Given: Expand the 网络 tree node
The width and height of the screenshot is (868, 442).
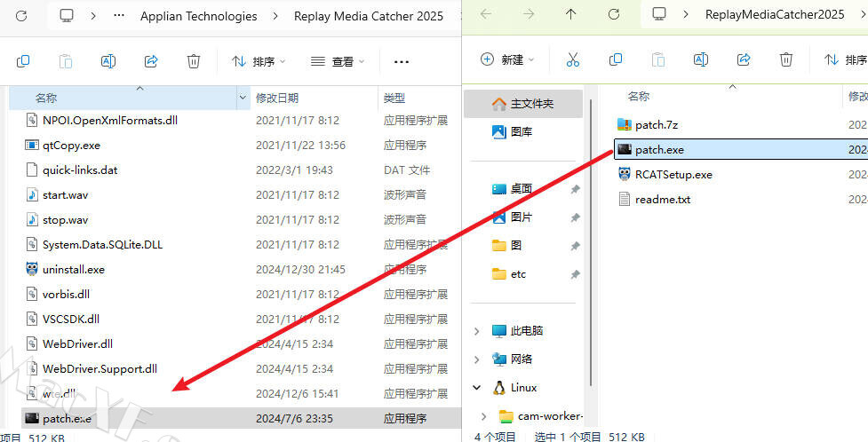Looking at the screenshot, I should 476,359.
